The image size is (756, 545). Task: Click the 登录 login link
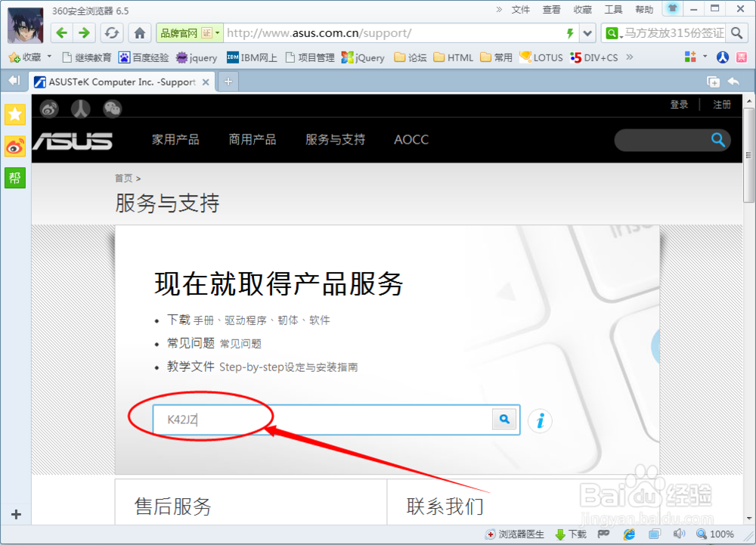point(679,104)
